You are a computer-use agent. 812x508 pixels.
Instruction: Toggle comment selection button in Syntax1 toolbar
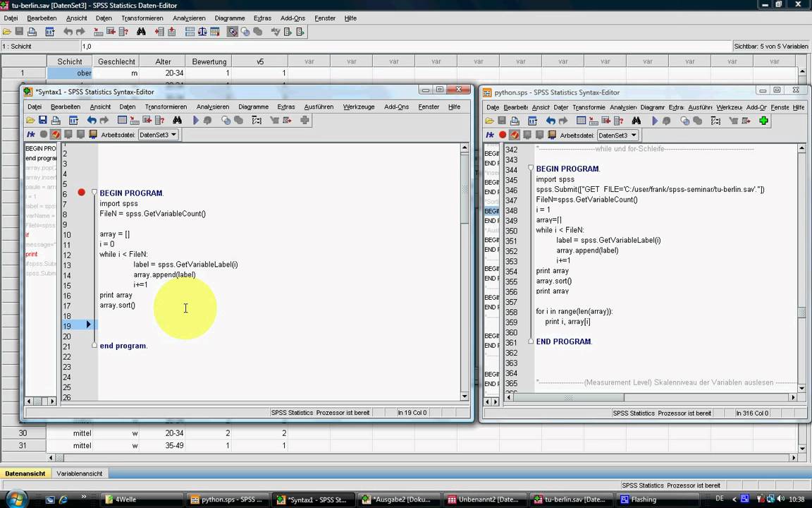(x=31, y=134)
